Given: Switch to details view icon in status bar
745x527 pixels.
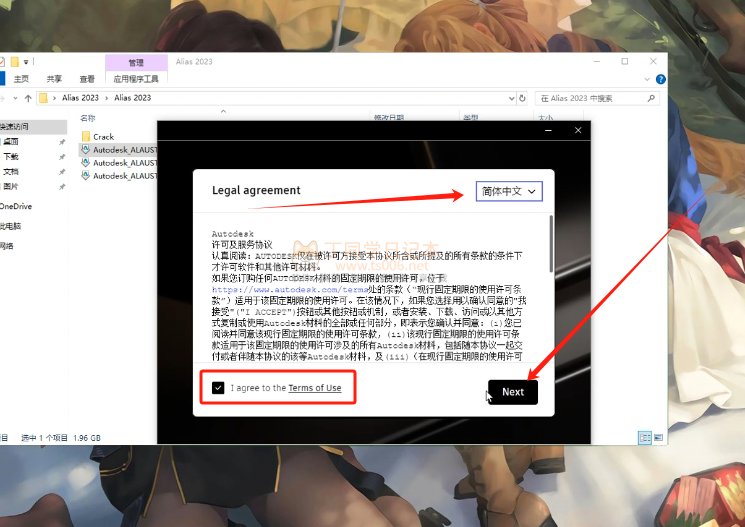Looking at the screenshot, I should coord(645,438).
